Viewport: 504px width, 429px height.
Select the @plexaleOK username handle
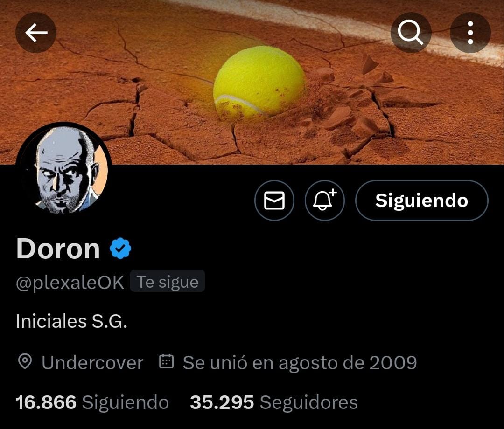pos(70,283)
